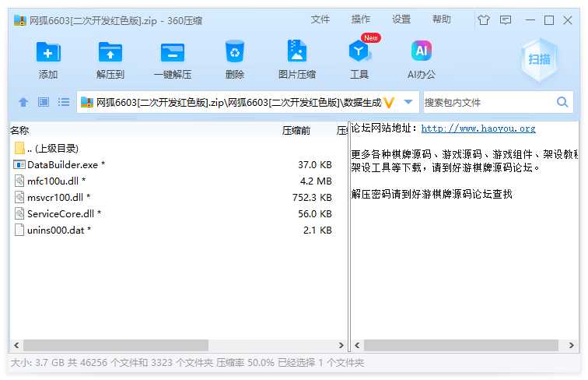Click the search magnifier icon
The image size is (588, 380).
pyautogui.click(x=562, y=102)
